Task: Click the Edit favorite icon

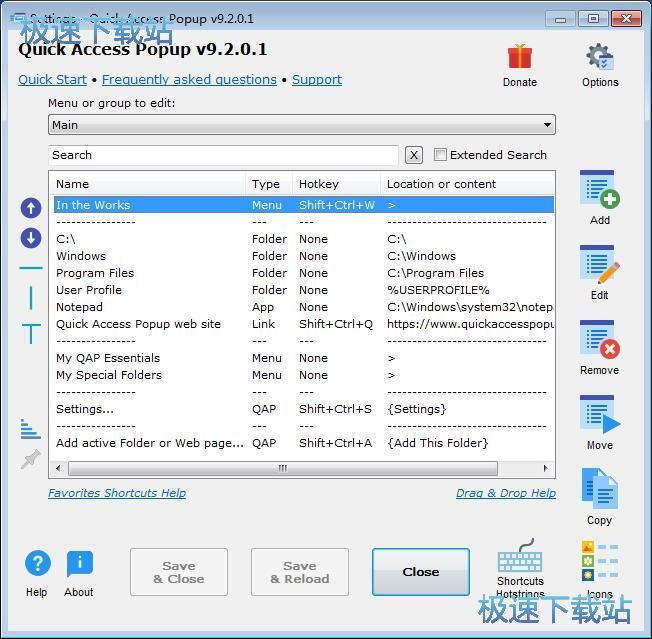Action: pos(599,266)
